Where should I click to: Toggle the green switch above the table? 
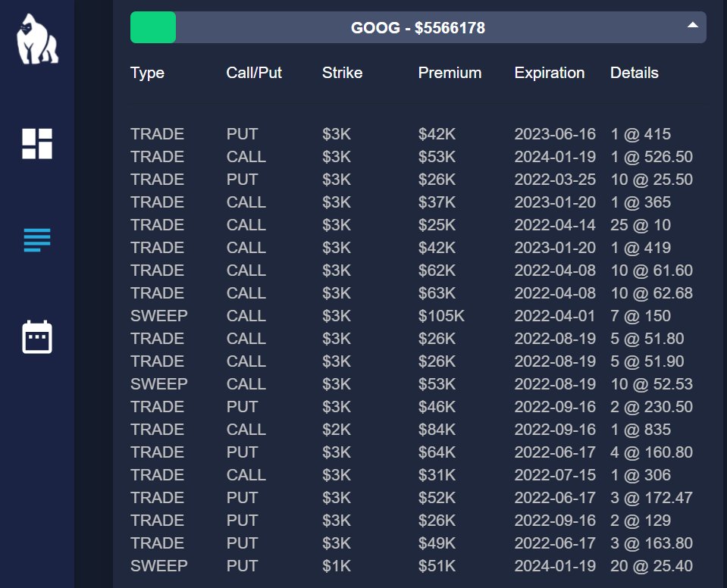coord(154,27)
